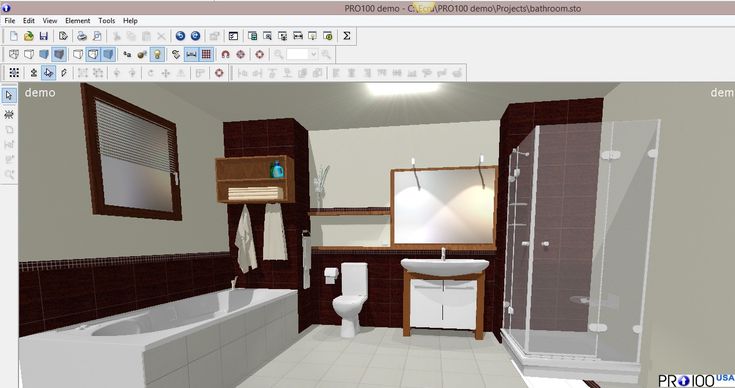Image resolution: width=735 pixels, height=388 pixels.
Task: Click the green structure list icon
Action: [x=253, y=36]
